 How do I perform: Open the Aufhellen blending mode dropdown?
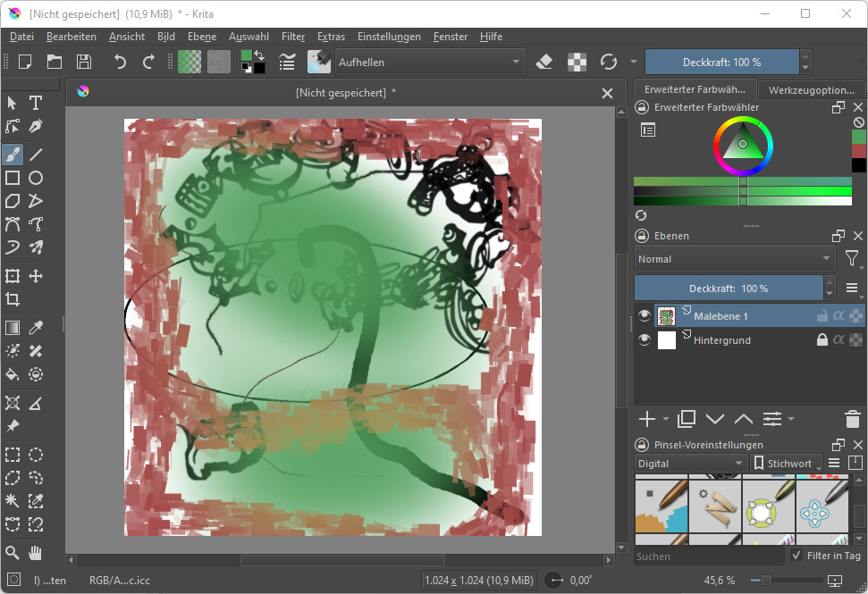tap(429, 62)
